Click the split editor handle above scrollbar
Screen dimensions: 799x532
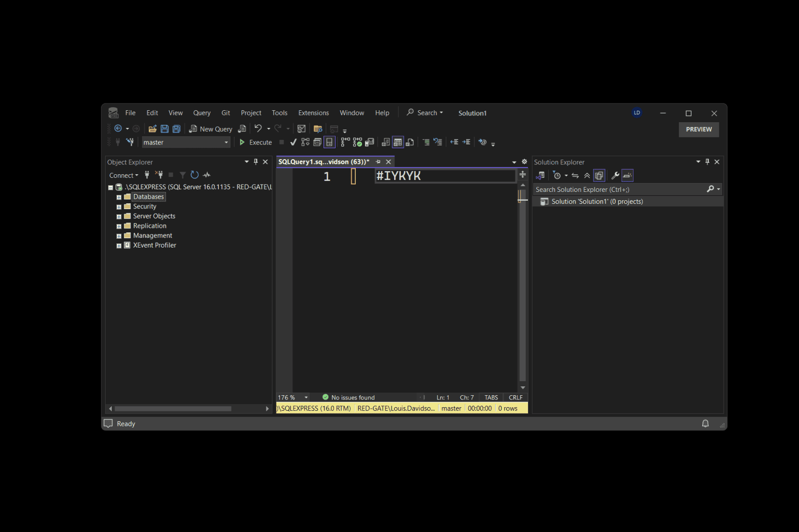point(523,175)
